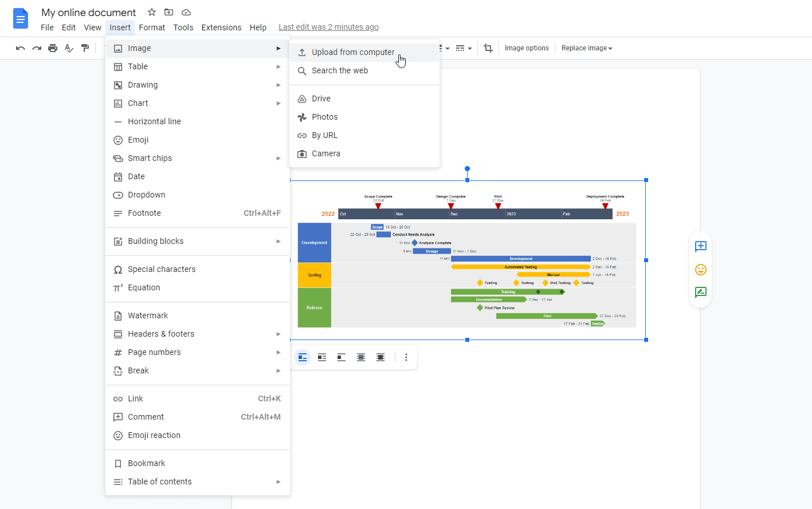Print the document
Viewport: 812px width, 509px height.
(52, 48)
